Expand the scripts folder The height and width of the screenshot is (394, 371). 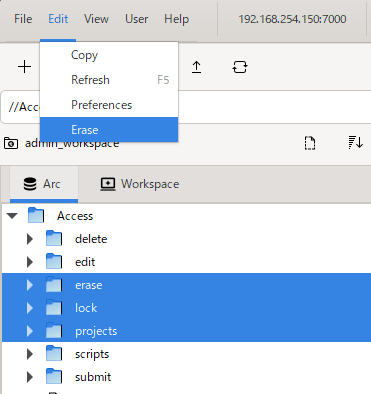30,354
